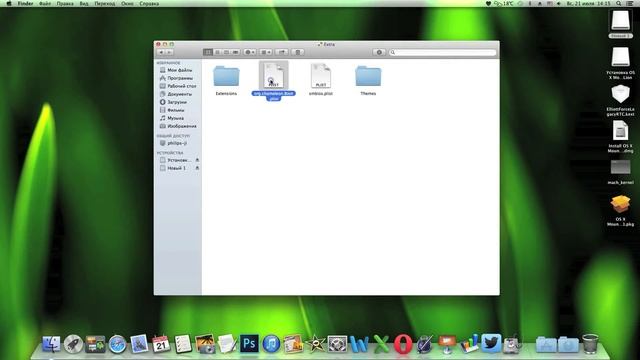The image size is (640, 360).
Task: Switch Finder to list view
Action: 217,52
